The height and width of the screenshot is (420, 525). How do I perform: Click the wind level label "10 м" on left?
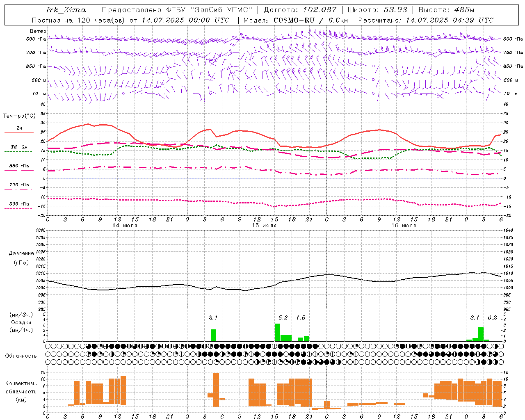pos(39,94)
